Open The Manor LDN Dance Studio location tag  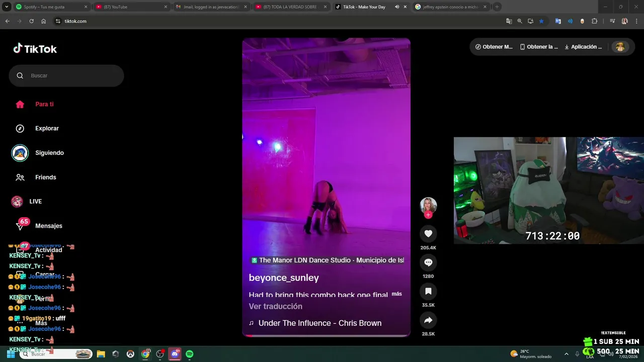click(x=327, y=260)
